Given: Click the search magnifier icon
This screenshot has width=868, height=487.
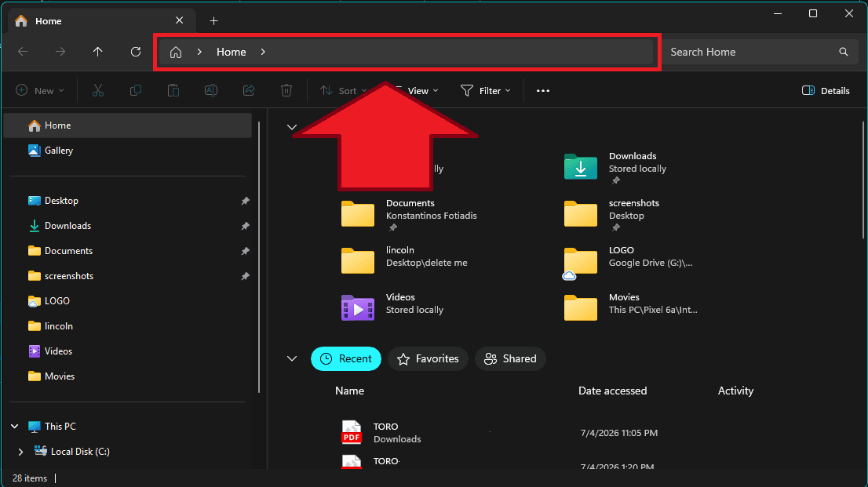Looking at the screenshot, I should [x=843, y=52].
